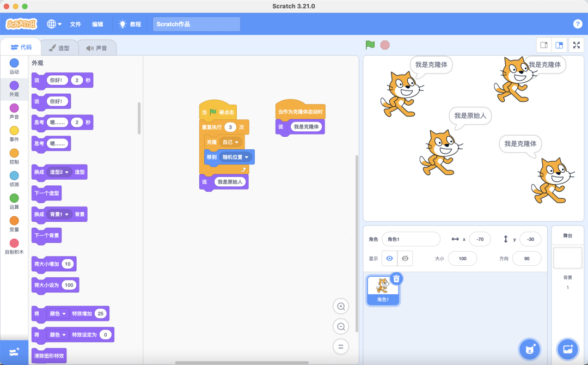Click the workspace vertical scrollbar
This screenshot has width=588, height=365.
tap(357, 244)
